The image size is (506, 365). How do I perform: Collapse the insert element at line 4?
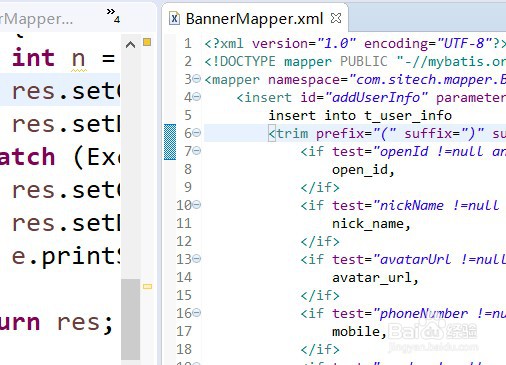pos(197,97)
